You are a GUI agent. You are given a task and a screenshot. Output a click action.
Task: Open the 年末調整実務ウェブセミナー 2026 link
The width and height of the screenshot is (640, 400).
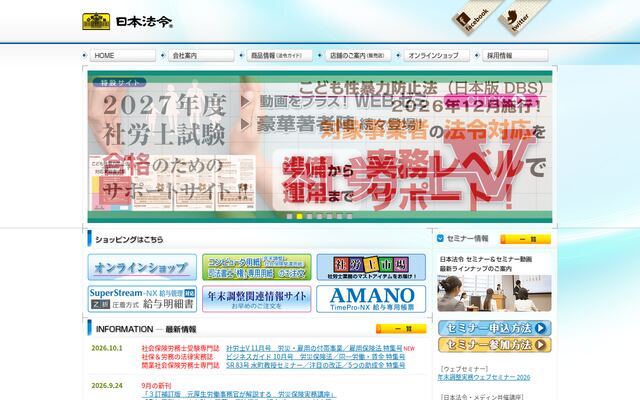484,378
